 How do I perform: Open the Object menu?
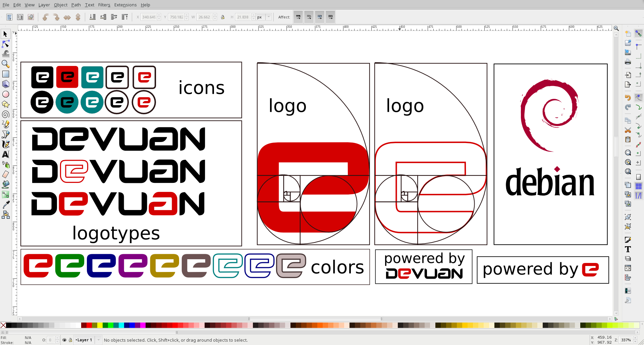point(60,5)
